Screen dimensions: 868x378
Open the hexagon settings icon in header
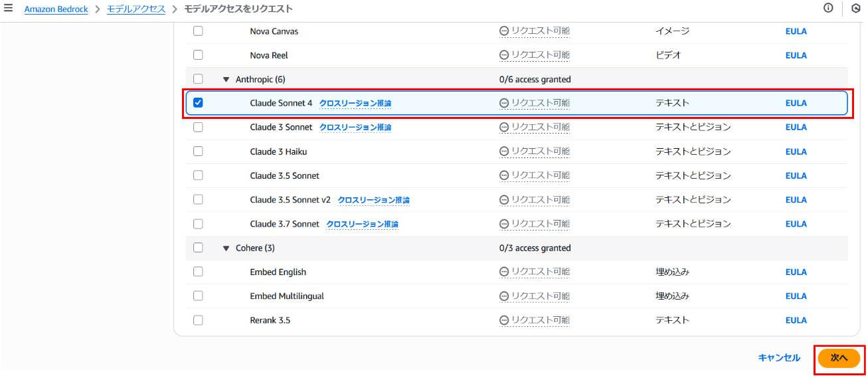pos(856,9)
